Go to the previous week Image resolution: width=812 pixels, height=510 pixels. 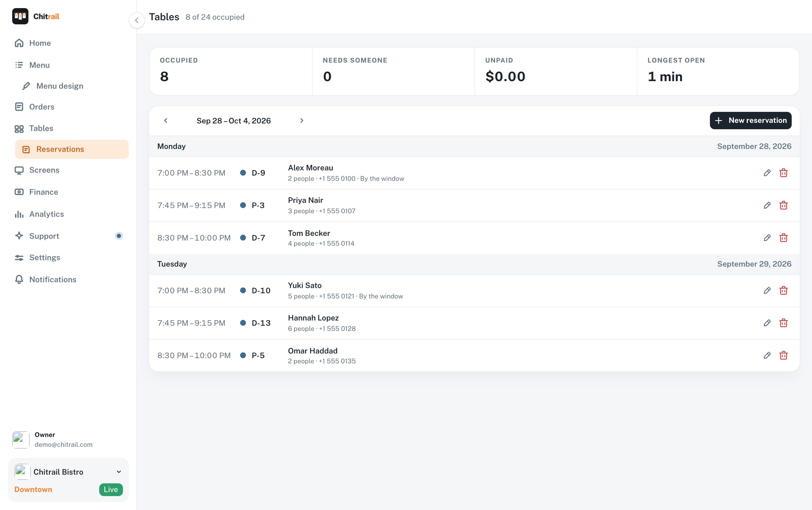point(166,121)
